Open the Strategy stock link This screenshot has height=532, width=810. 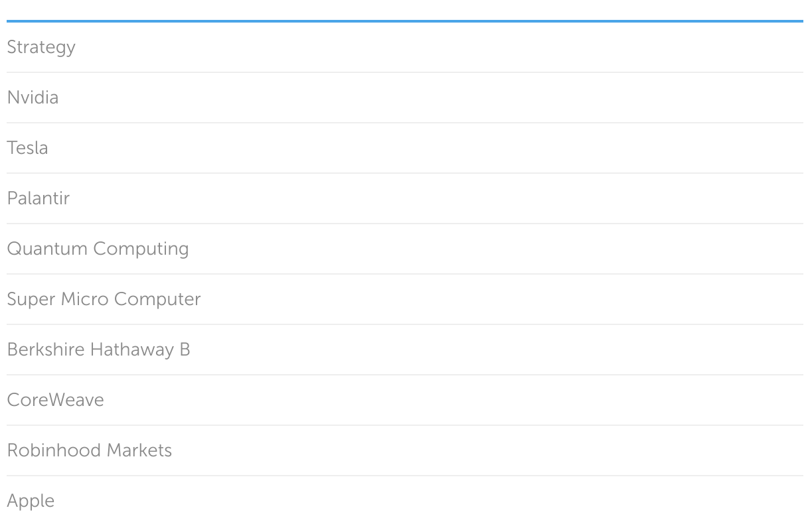pyautogui.click(x=41, y=47)
